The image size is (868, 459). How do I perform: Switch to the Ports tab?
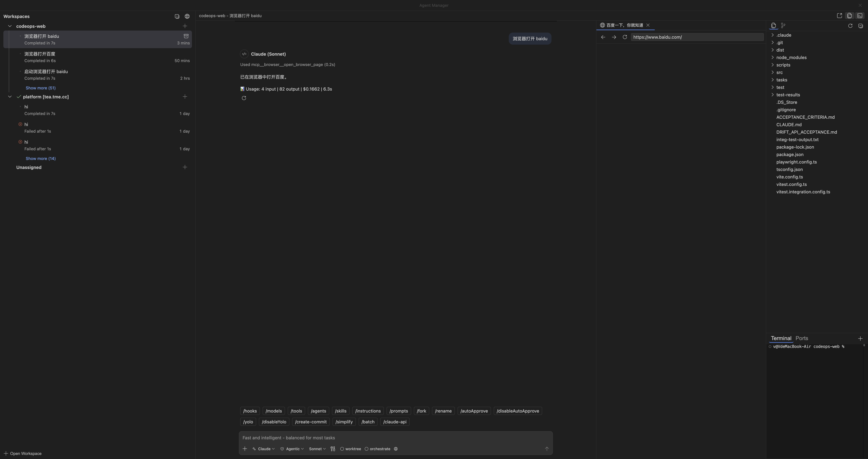pos(801,338)
